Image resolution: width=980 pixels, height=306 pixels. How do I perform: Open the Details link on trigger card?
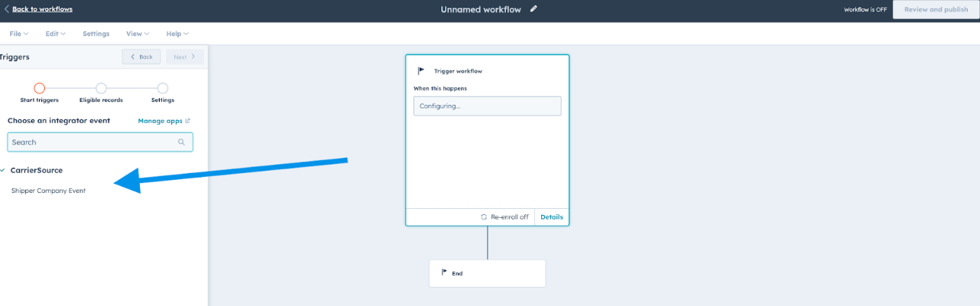pos(552,217)
